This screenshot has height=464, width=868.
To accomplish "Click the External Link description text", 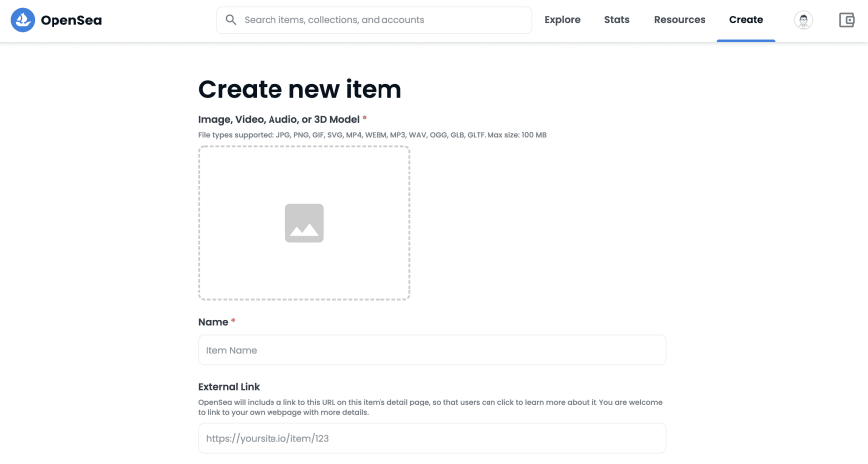I will 430,406.
